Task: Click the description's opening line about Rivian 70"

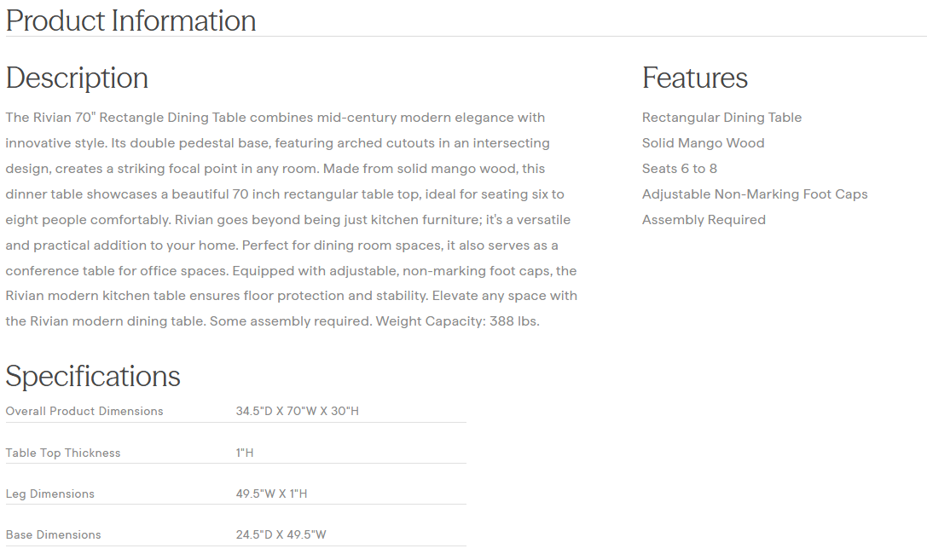Action: 275,118
